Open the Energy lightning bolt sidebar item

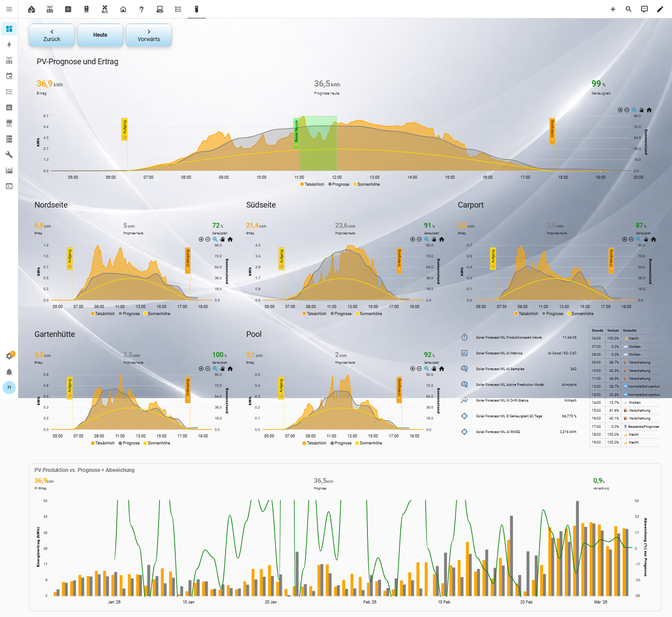pos(9,45)
